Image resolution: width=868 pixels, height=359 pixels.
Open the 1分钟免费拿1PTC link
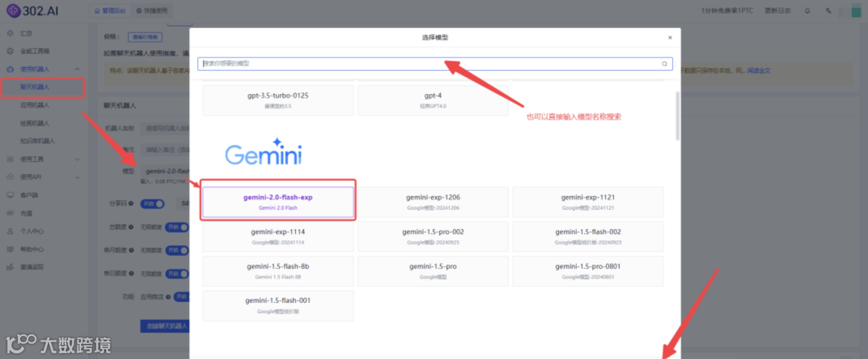click(727, 11)
